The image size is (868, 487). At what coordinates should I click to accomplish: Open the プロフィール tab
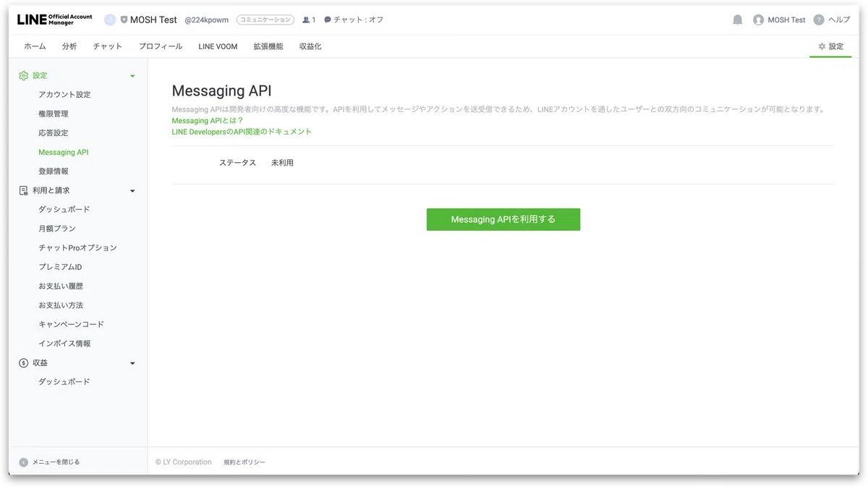(x=161, y=46)
